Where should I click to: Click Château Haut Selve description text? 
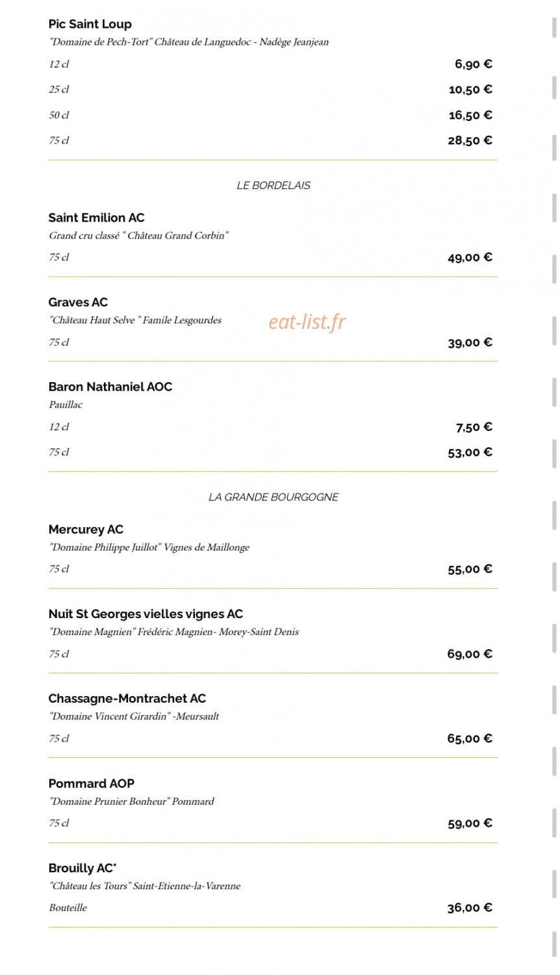135,320
